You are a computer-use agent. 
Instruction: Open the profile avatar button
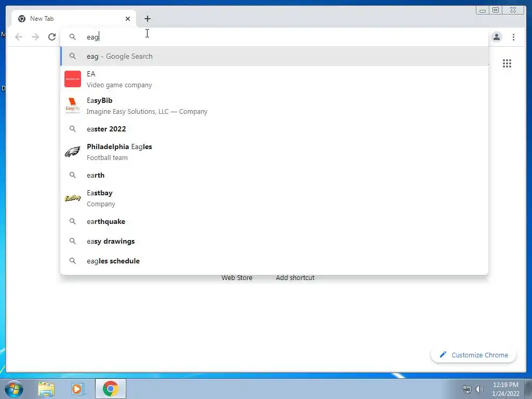tap(497, 37)
